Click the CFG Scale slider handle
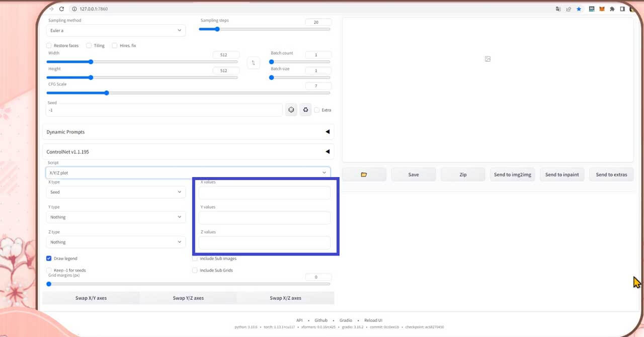Image resolution: width=644 pixels, height=337 pixels. [x=107, y=93]
